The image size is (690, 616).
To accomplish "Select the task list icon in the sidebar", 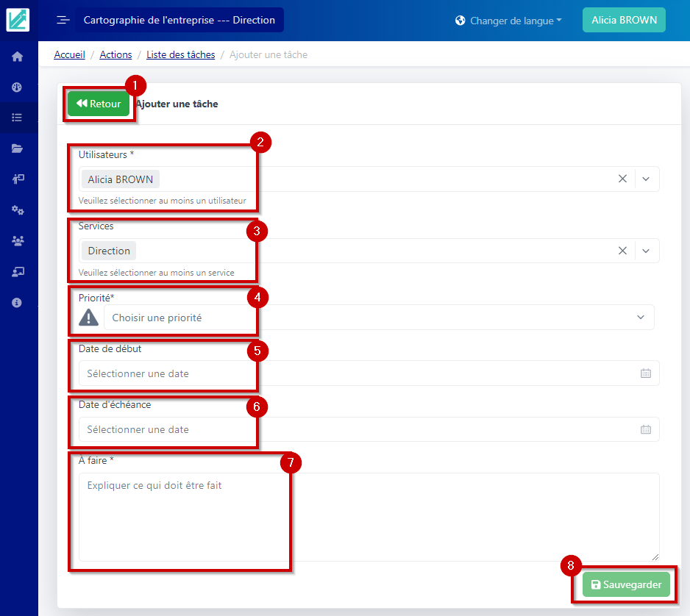I will tap(18, 118).
